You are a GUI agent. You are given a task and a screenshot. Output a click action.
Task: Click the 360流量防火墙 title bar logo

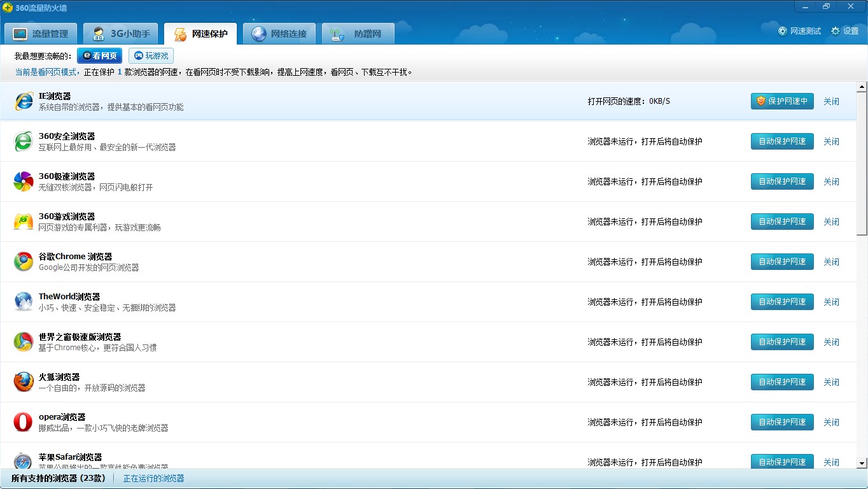[x=8, y=8]
